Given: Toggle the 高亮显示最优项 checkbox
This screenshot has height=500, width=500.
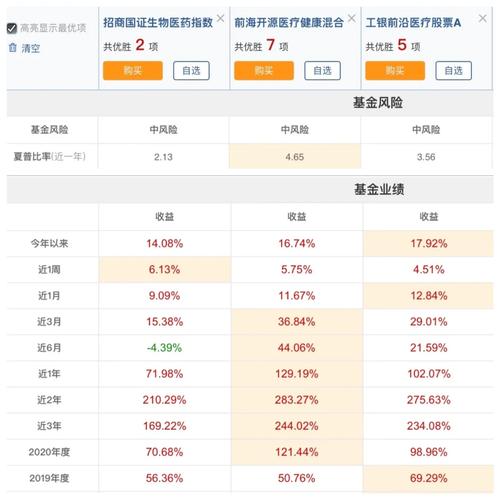Looking at the screenshot, I should [x=12, y=28].
